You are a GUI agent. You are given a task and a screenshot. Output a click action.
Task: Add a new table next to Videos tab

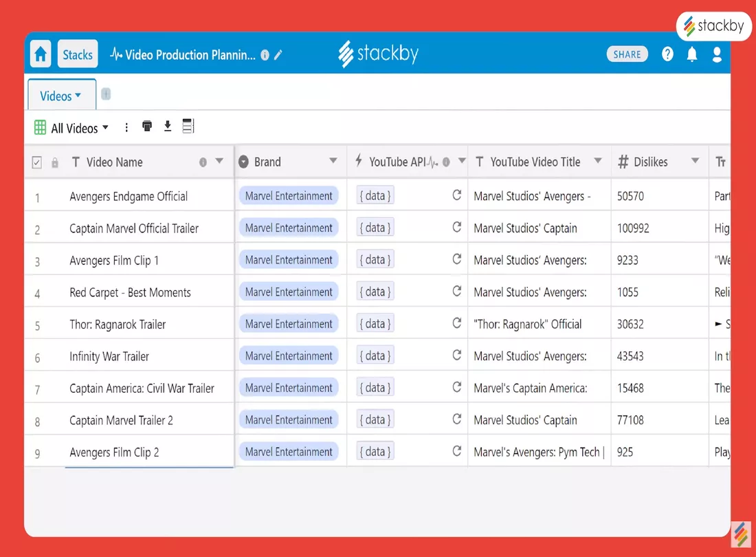tap(106, 94)
